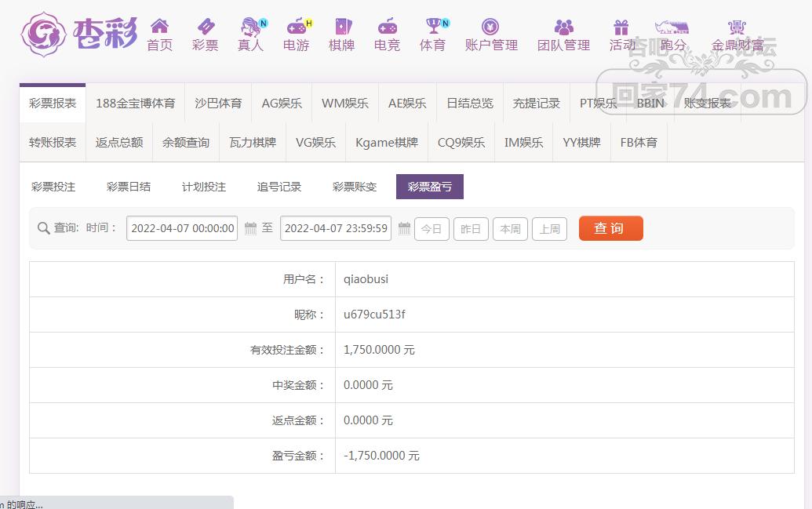This screenshot has height=509, width=812.
Task: Click the 首页 home icon
Action: (159, 27)
